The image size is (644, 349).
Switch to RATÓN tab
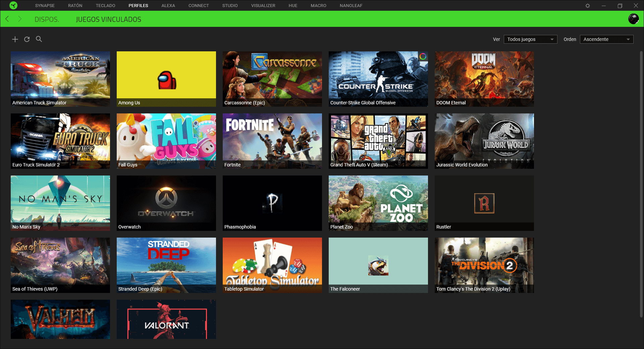(x=75, y=6)
